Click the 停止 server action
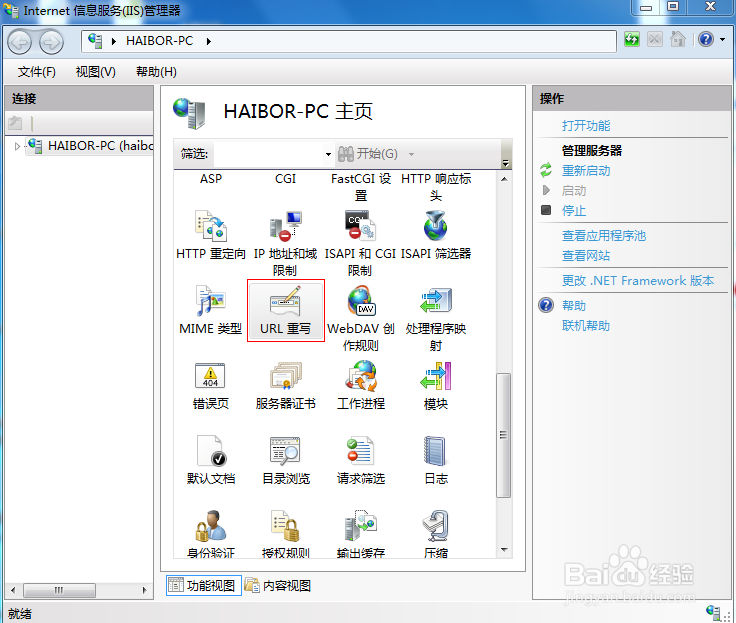This screenshot has height=623, width=736. tap(574, 211)
